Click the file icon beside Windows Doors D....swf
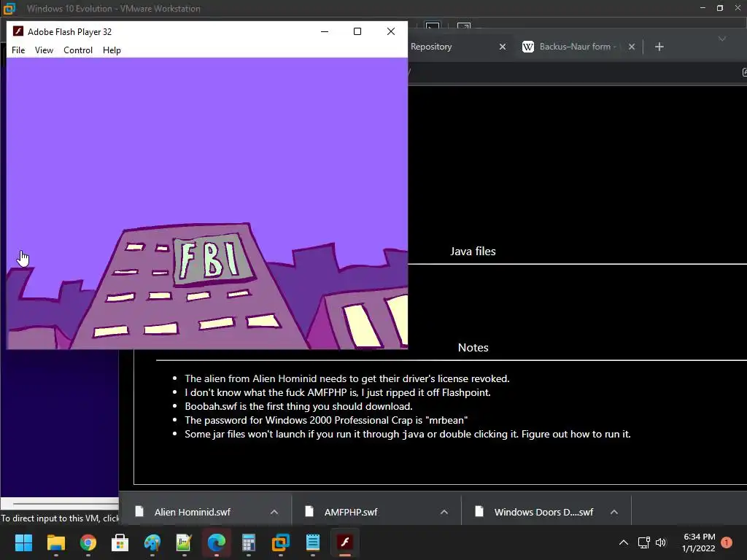 (479, 511)
